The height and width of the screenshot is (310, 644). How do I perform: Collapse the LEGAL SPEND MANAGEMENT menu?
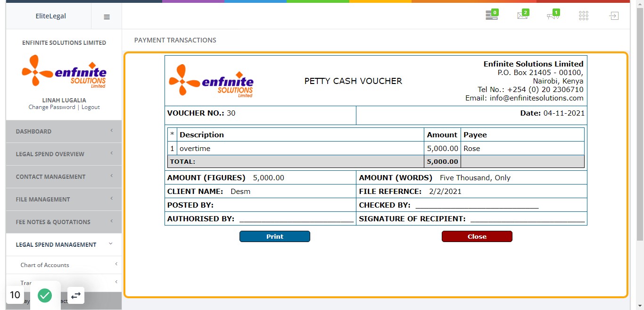(64, 244)
